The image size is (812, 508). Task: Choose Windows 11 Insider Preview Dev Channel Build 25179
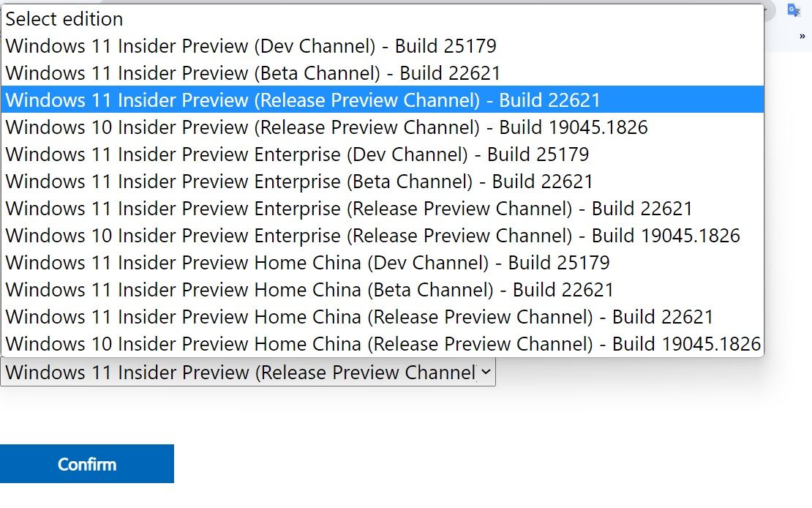(x=251, y=46)
